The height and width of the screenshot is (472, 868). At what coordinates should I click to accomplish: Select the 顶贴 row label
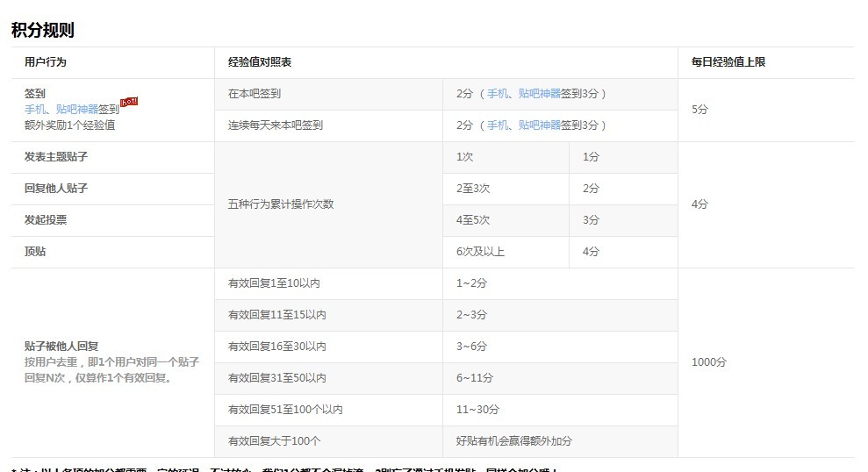(x=35, y=252)
